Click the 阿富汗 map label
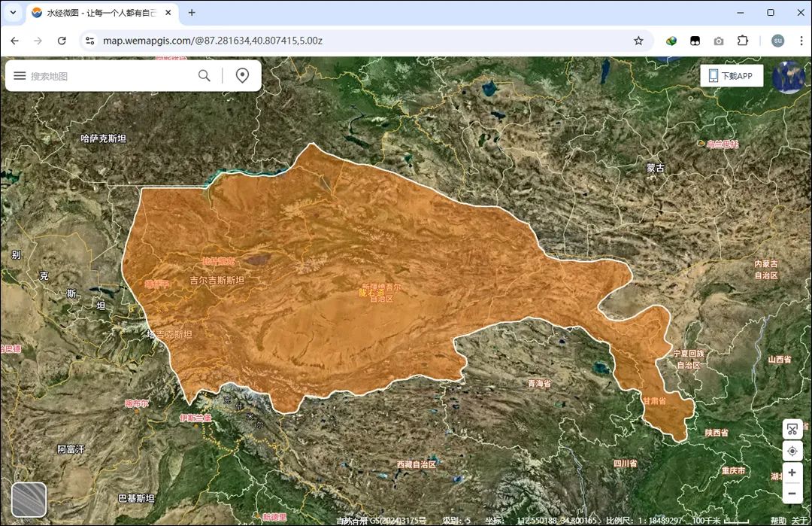Viewport: 812px width, 526px height. coord(71,449)
